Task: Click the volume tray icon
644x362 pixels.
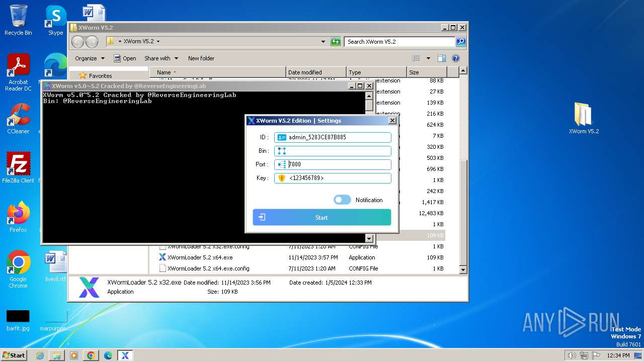Action: (572, 355)
